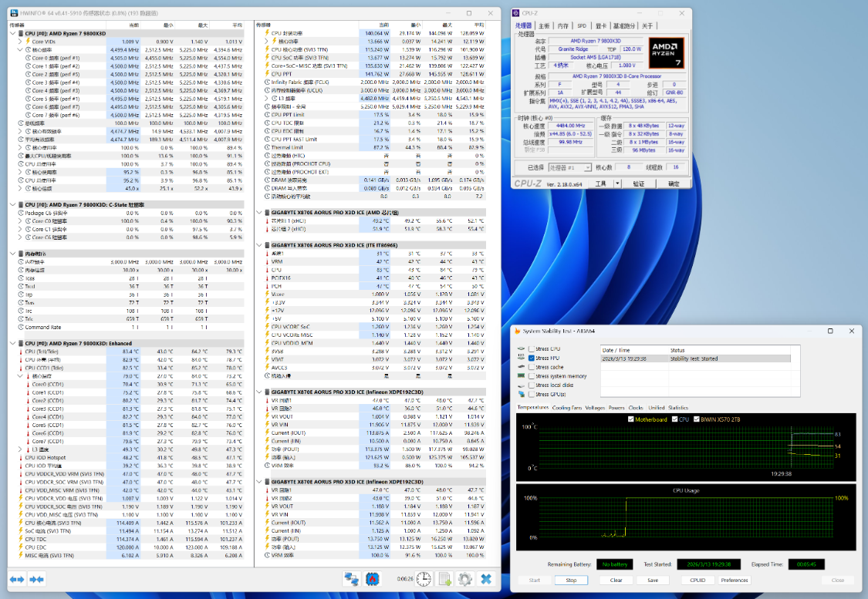This screenshot has width=868, height=599.
Task: Click the AMD Ryzen 7 logo image
Action: pyautogui.click(x=667, y=52)
